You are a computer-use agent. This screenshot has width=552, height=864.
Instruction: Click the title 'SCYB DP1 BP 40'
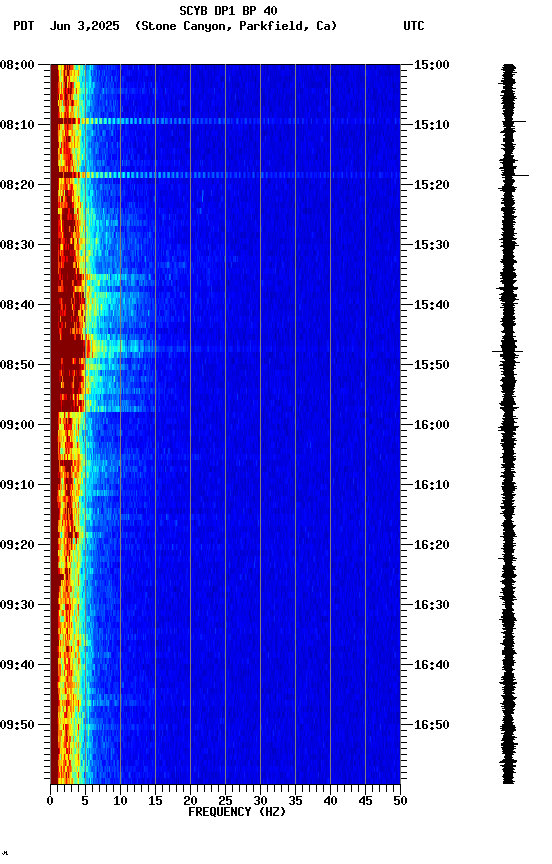click(x=228, y=10)
